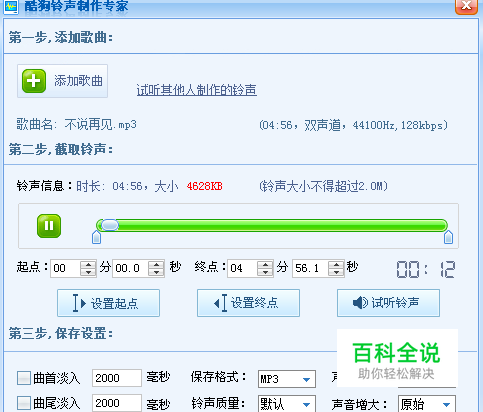The height and width of the screenshot is (412, 483).
Task: Open the 铃声质量 默认 dropdown
Action: pos(287,404)
